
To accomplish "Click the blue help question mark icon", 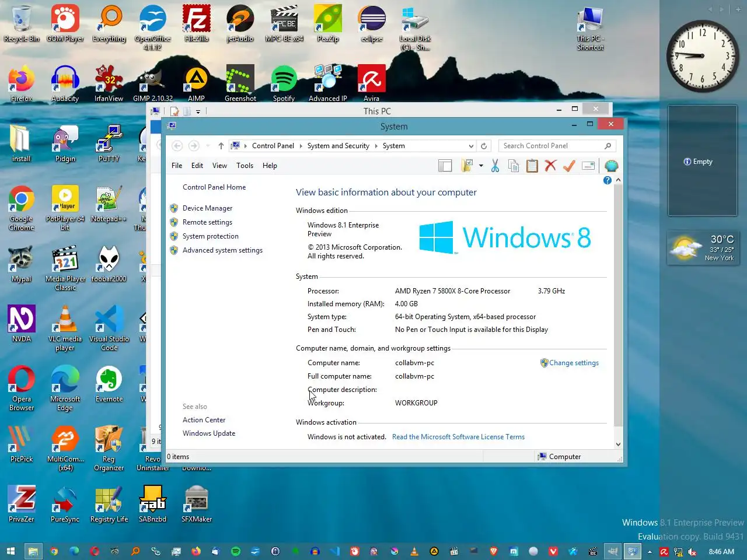I will click(x=607, y=180).
